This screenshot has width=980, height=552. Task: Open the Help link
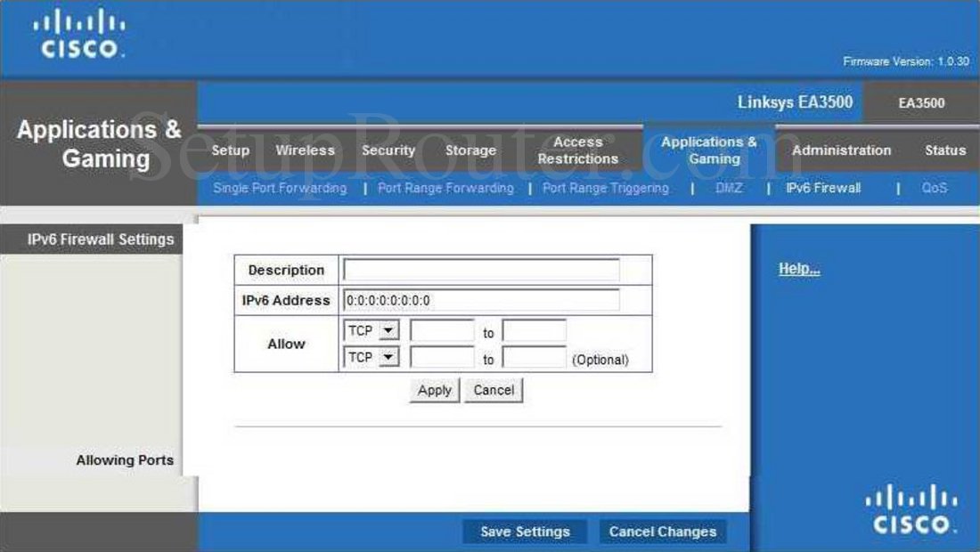(x=797, y=268)
